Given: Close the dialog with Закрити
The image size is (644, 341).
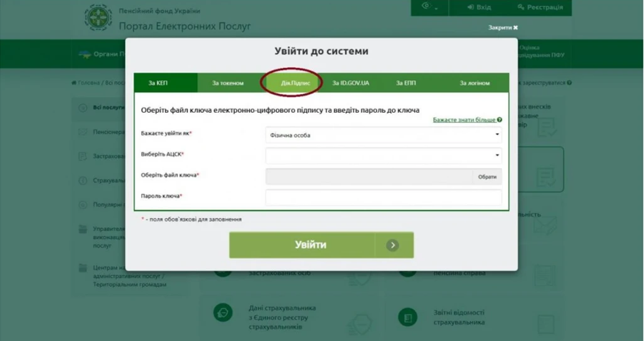Looking at the screenshot, I should pos(503,28).
